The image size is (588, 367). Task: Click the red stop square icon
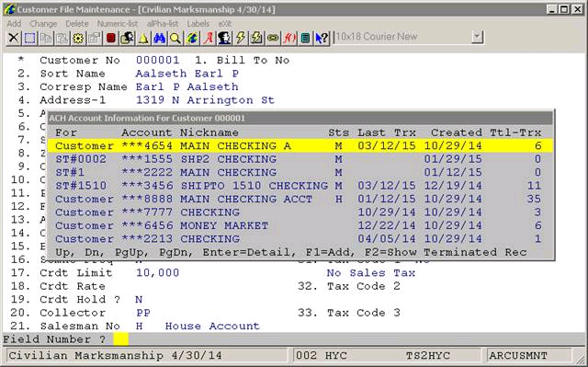[x=110, y=38]
